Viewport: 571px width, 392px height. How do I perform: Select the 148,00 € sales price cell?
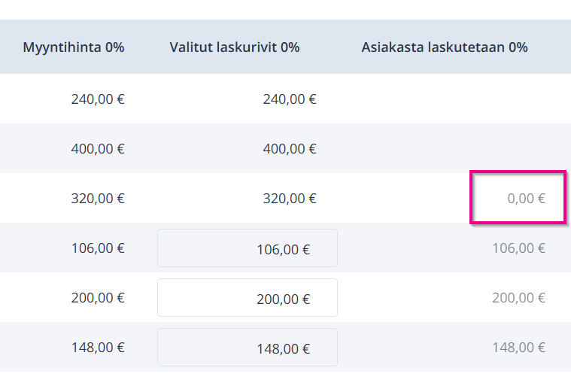[x=98, y=347]
